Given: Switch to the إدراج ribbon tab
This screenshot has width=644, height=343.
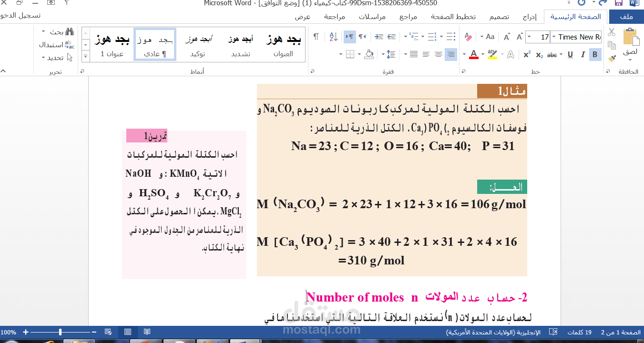Looking at the screenshot, I should [x=529, y=17].
